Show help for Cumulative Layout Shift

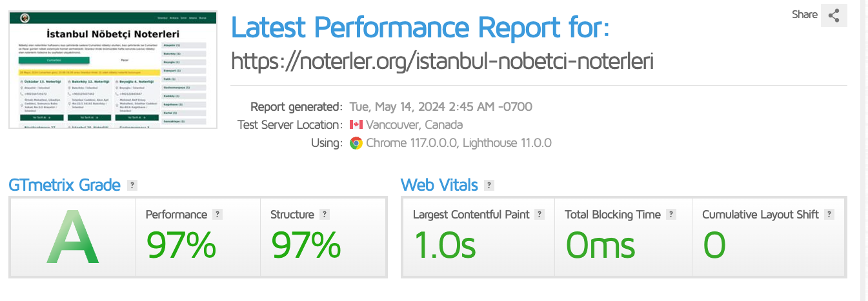pos(829,215)
